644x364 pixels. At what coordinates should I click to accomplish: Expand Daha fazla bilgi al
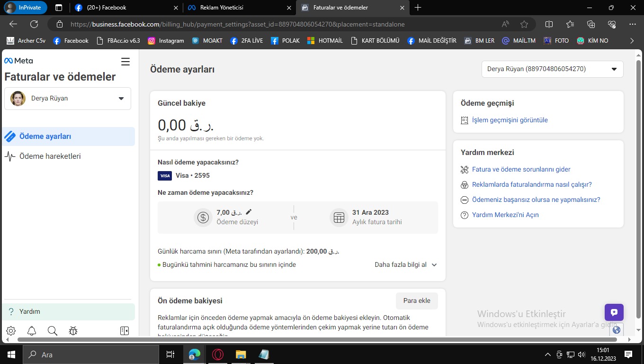(x=406, y=265)
